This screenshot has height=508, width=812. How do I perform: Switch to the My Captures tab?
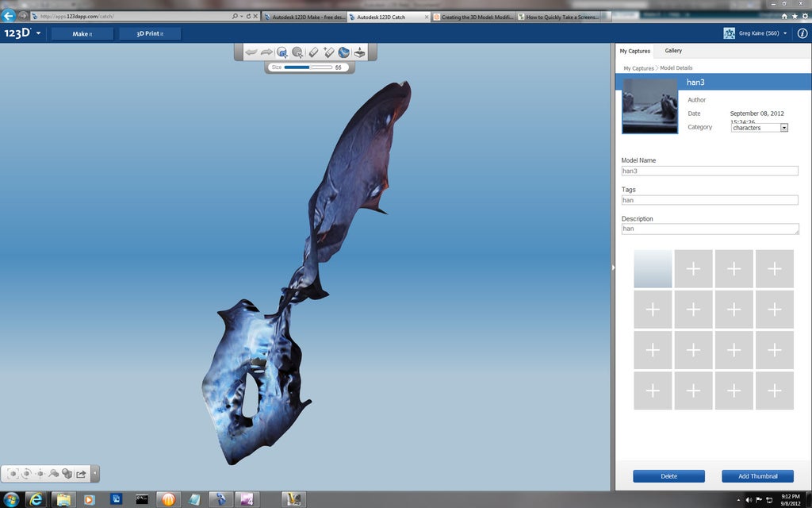tap(634, 51)
